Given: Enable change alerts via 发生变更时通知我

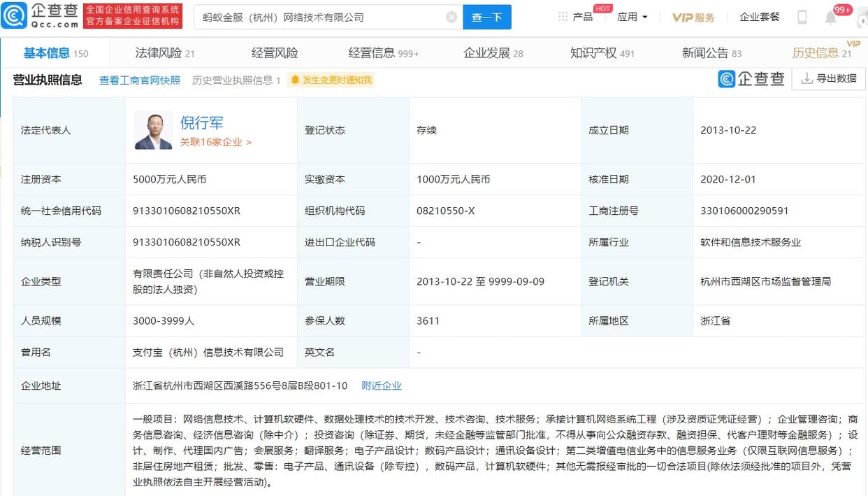Looking at the screenshot, I should [x=335, y=79].
